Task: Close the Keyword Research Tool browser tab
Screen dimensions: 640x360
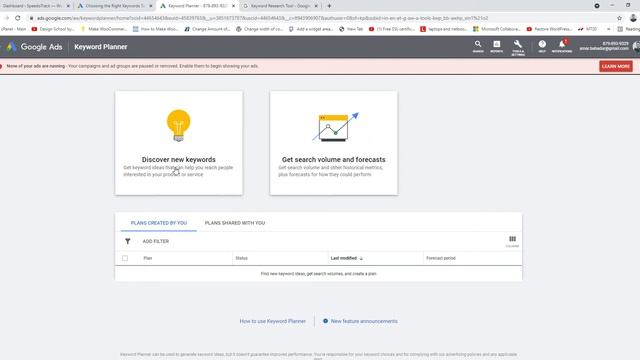Action: pyautogui.click(x=316, y=6)
